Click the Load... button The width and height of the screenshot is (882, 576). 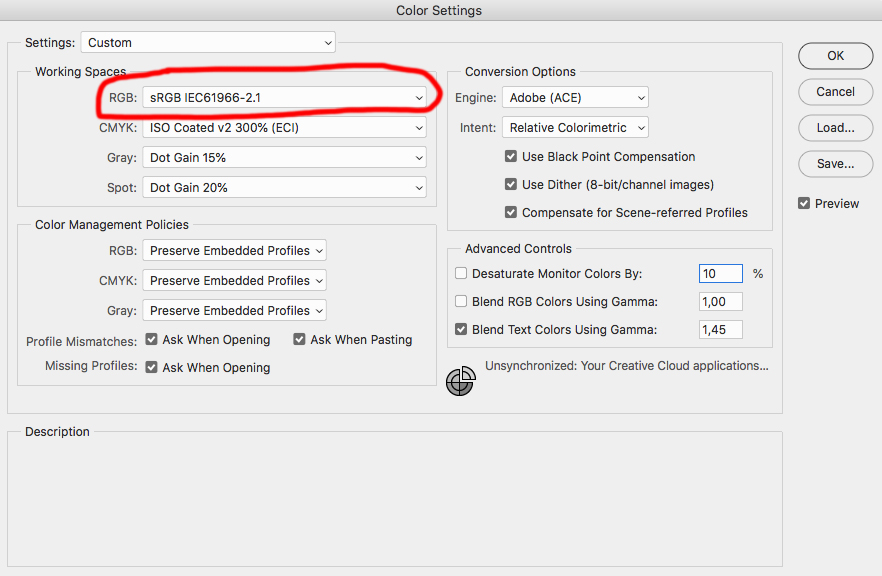[835, 128]
